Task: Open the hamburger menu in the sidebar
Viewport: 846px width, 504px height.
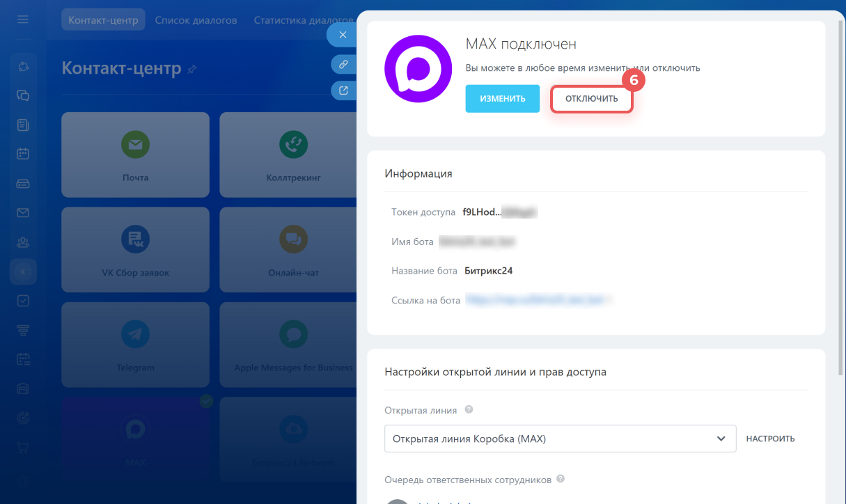Action: tap(23, 19)
